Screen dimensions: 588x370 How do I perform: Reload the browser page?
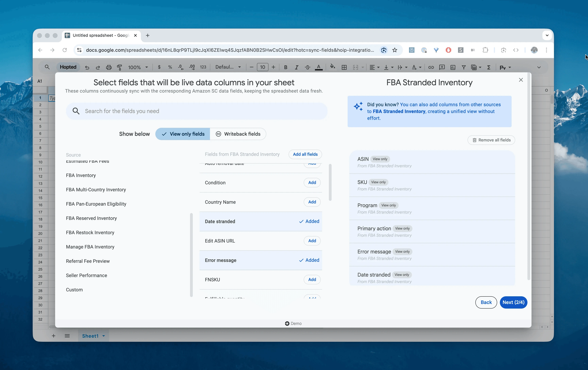65,50
